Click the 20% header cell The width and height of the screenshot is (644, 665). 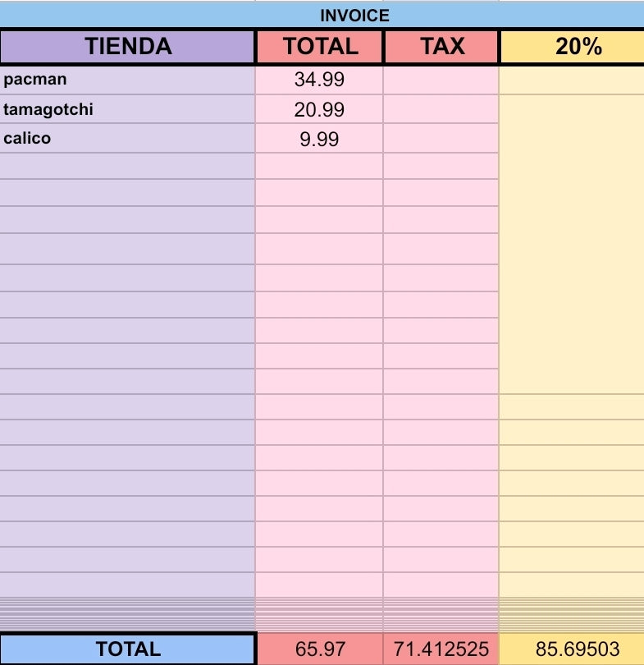point(573,46)
